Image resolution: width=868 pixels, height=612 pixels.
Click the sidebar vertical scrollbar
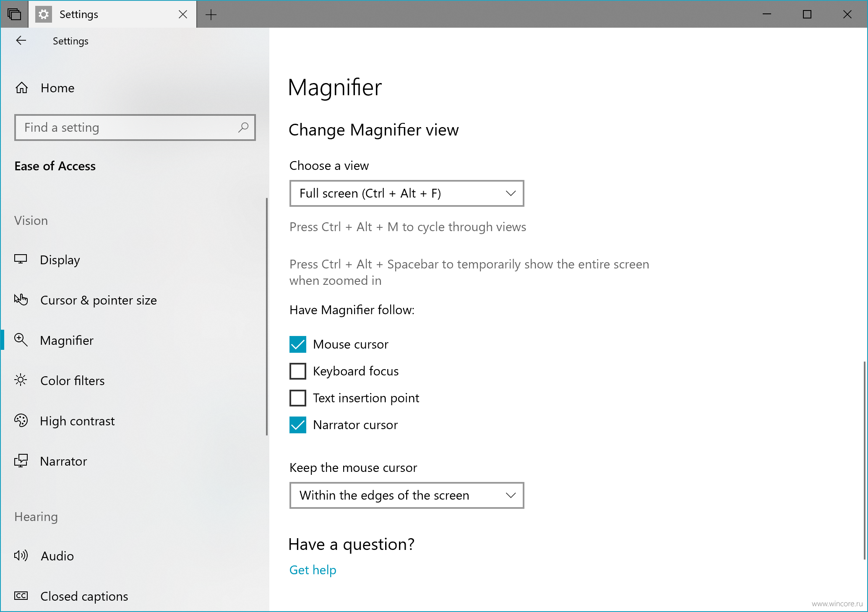click(x=267, y=317)
